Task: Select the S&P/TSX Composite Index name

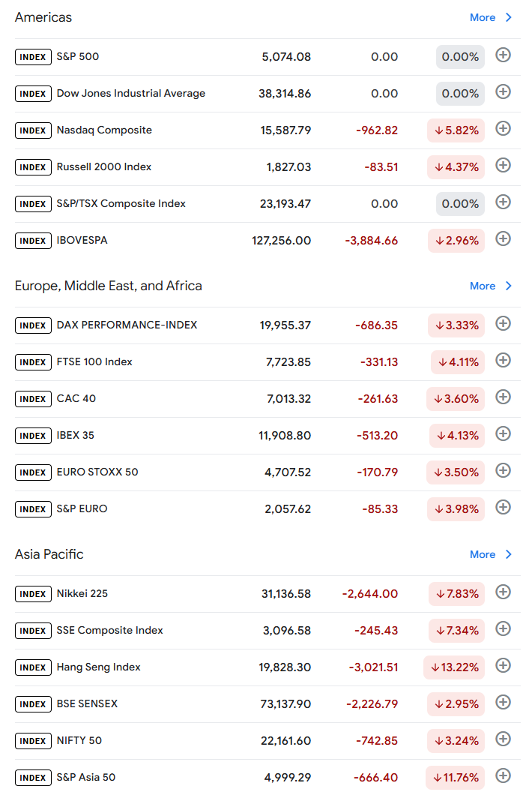Action: point(121,203)
